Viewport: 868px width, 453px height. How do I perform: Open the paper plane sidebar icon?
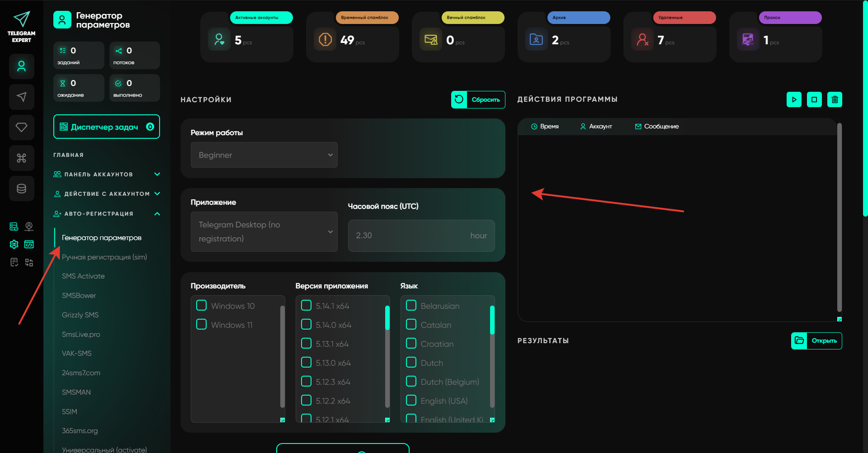21,97
